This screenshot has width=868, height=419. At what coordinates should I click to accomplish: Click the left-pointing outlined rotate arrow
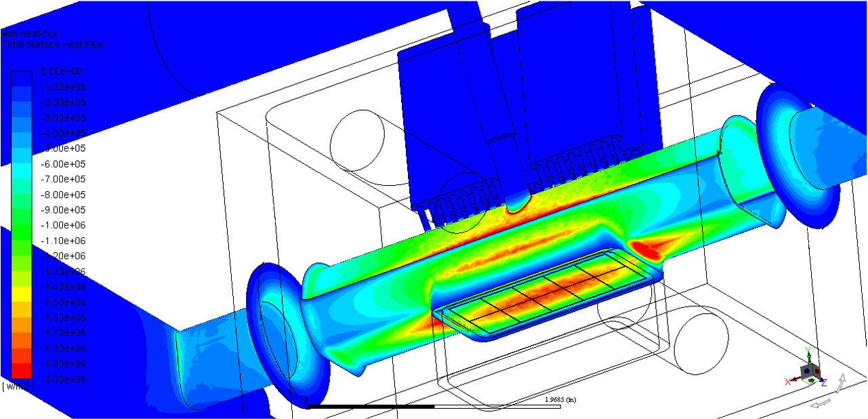[x=821, y=403]
